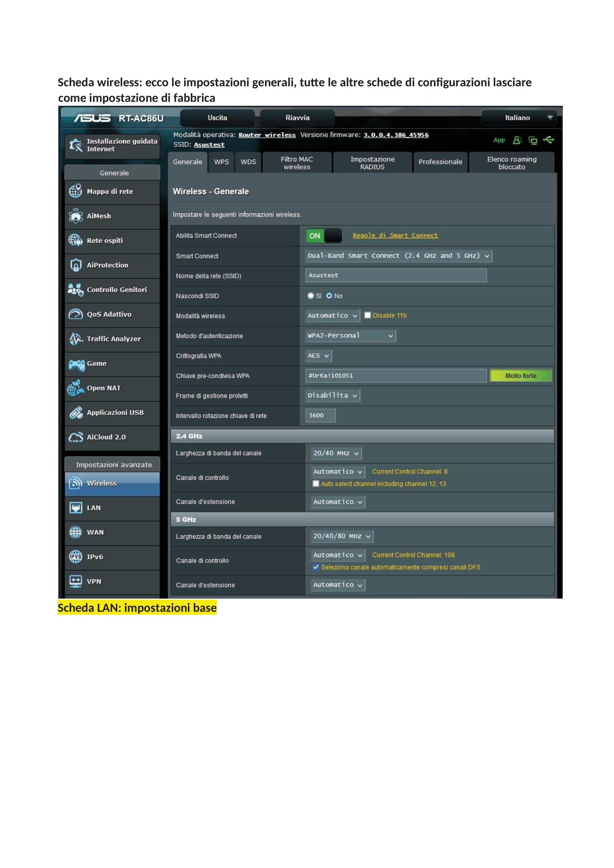Click the AiMesh sidebar icon

(x=76, y=216)
